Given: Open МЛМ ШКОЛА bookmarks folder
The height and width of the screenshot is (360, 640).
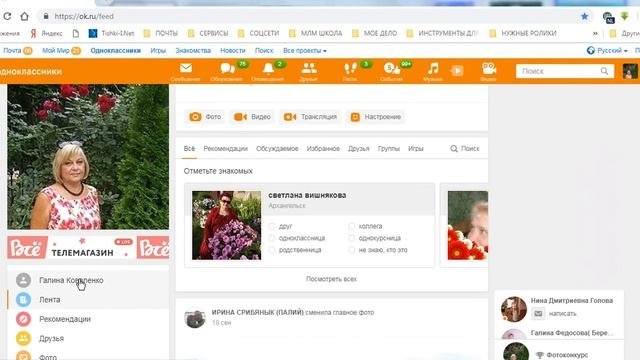Looking at the screenshot, I should (x=316, y=33).
